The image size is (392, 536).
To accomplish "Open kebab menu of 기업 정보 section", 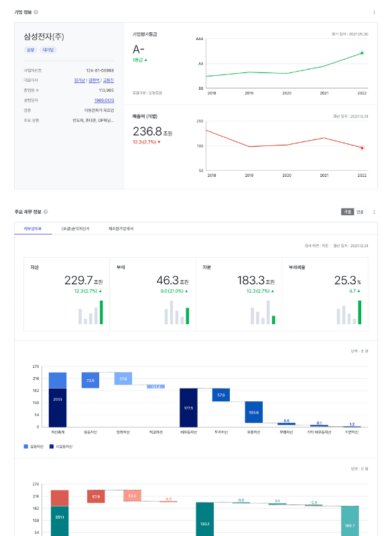I will coord(374,12).
